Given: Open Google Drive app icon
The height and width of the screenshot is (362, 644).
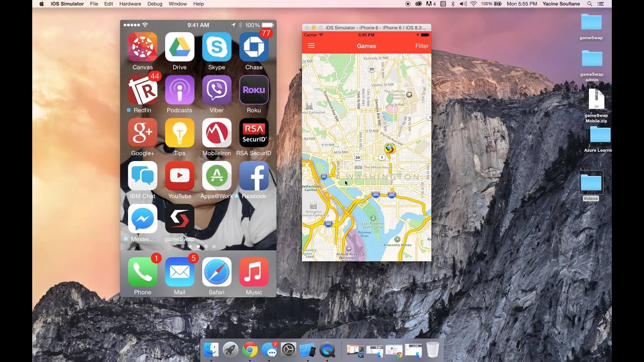Looking at the screenshot, I should pos(179,47).
